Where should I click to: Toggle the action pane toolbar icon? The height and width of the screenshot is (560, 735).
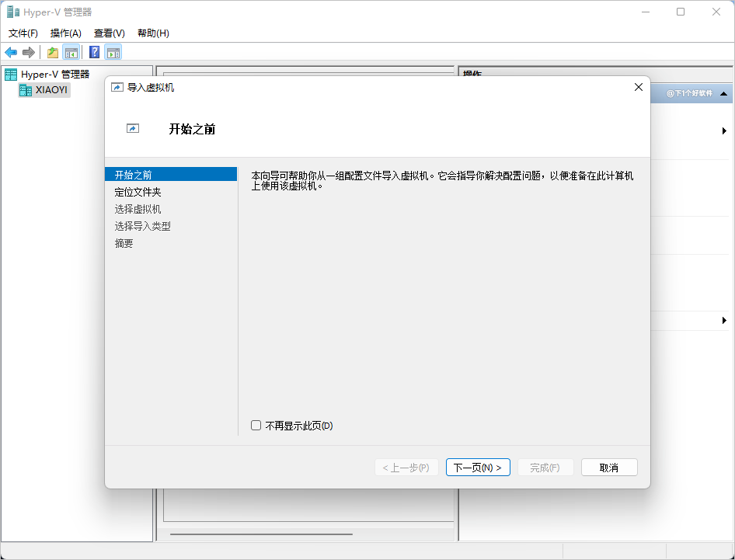click(x=113, y=52)
